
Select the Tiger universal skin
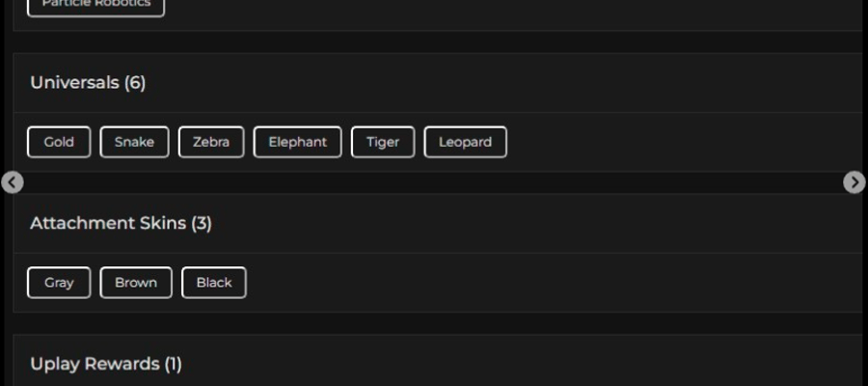383,142
